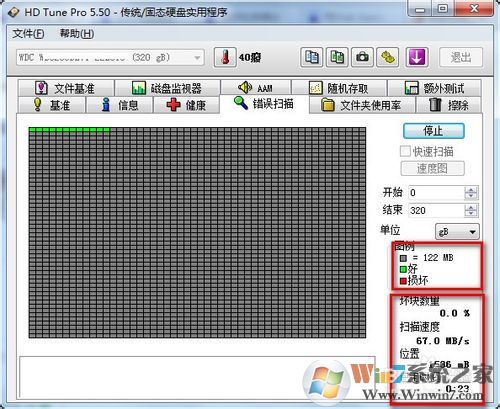Minimize the HD Tune Pro window

click(420, 9)
